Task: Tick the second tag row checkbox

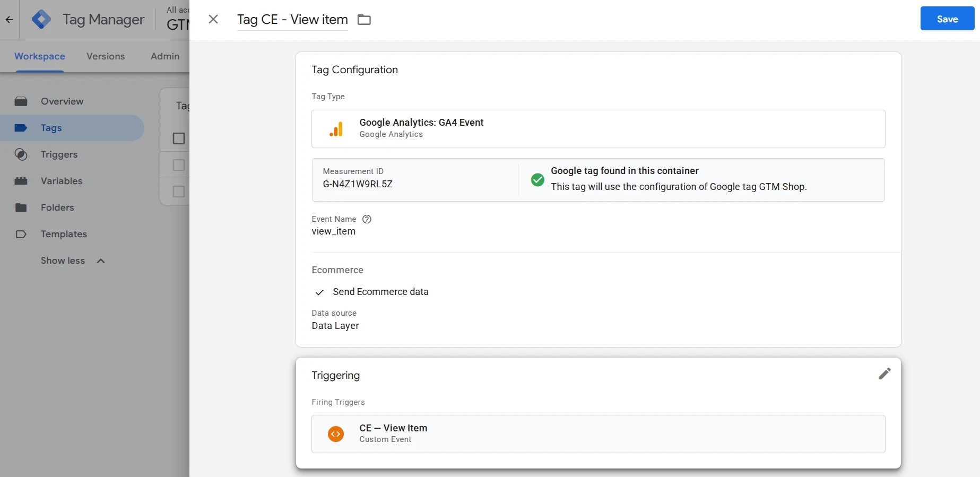Action: (x=179, y=192)
